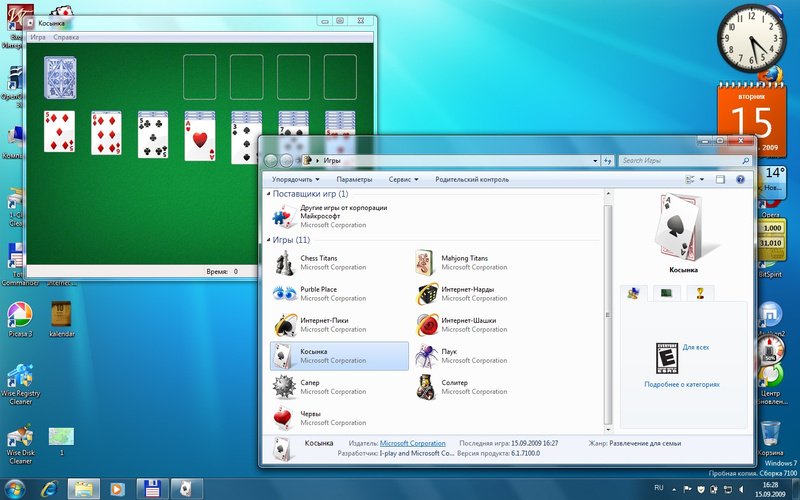Viewport: 800px width, 500px height.
Task: Open the help icon in Games toolbar
Action: click(x=740, y=179)
